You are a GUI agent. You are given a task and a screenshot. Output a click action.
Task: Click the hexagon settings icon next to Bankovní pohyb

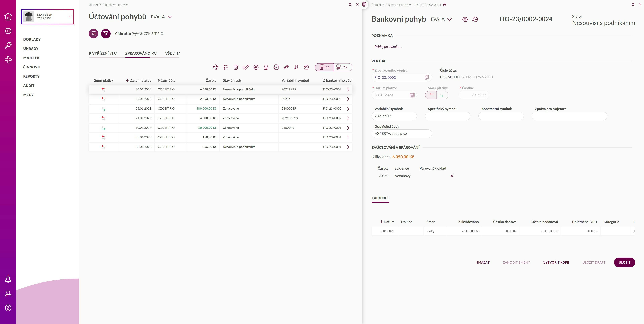tap(465, 19)
